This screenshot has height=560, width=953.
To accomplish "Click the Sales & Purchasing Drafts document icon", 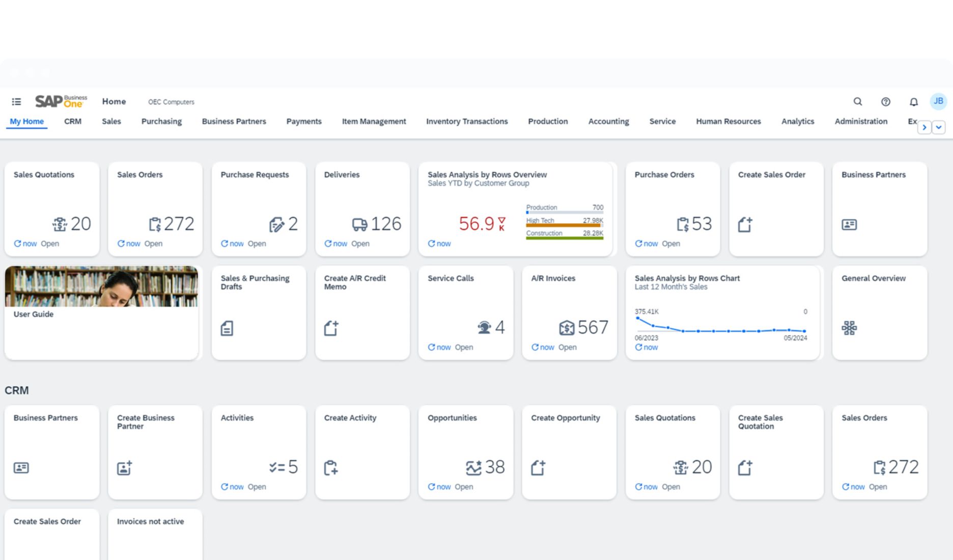I will pos(227,328).
